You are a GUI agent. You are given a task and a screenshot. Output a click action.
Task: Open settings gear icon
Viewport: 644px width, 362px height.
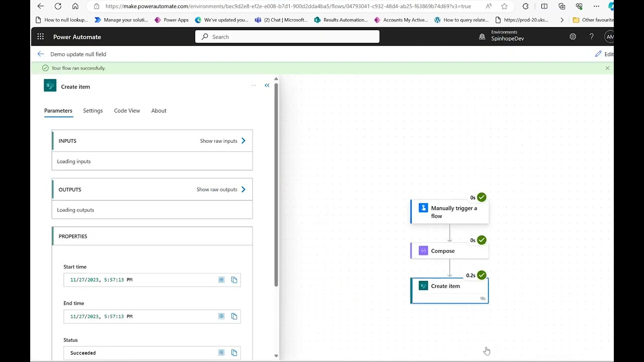click(x=573, y=37)
